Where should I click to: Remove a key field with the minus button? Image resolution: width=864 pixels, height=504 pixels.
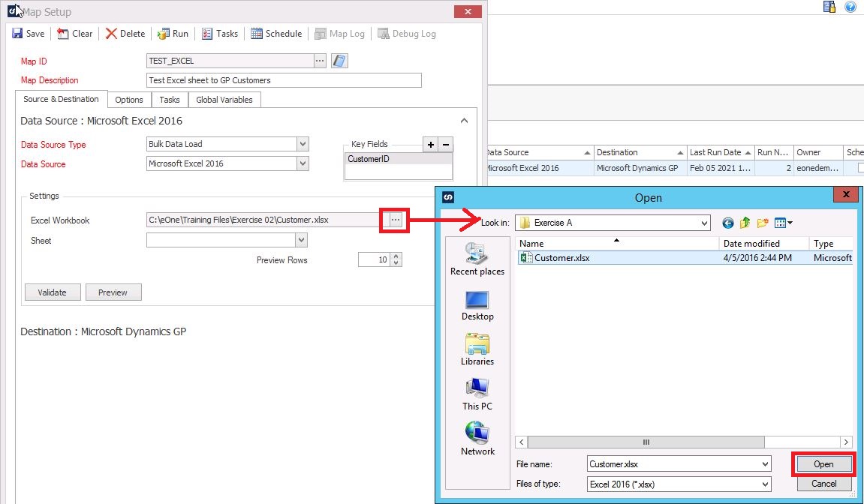(446, 144)
